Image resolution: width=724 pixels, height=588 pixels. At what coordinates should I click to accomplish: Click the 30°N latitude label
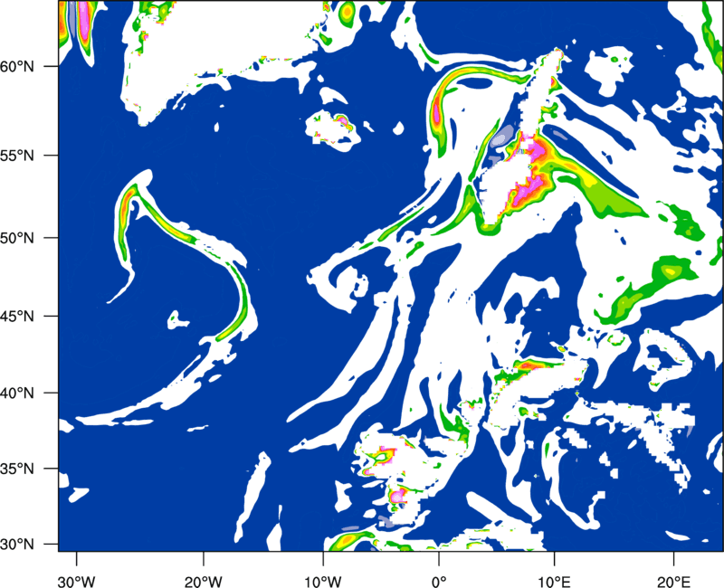point(17,545)
